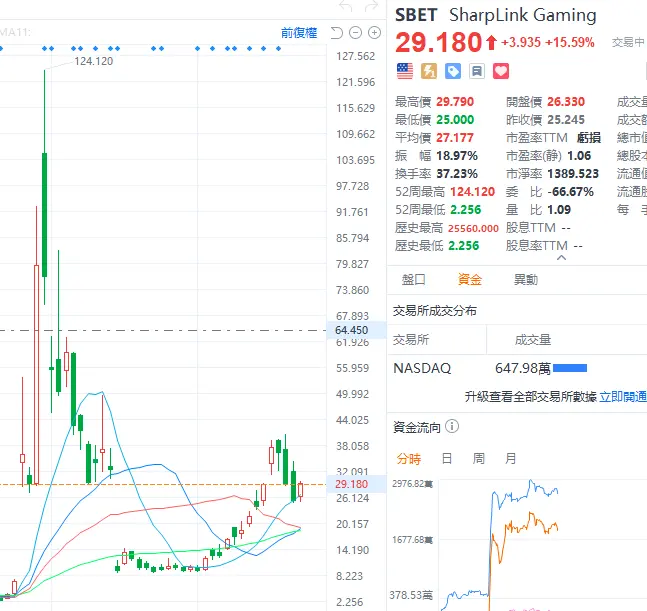The height and width of the screenshot is (611, 647).
Task: Click the 換手率 37.23% value
Action: [x=457, y=174]
